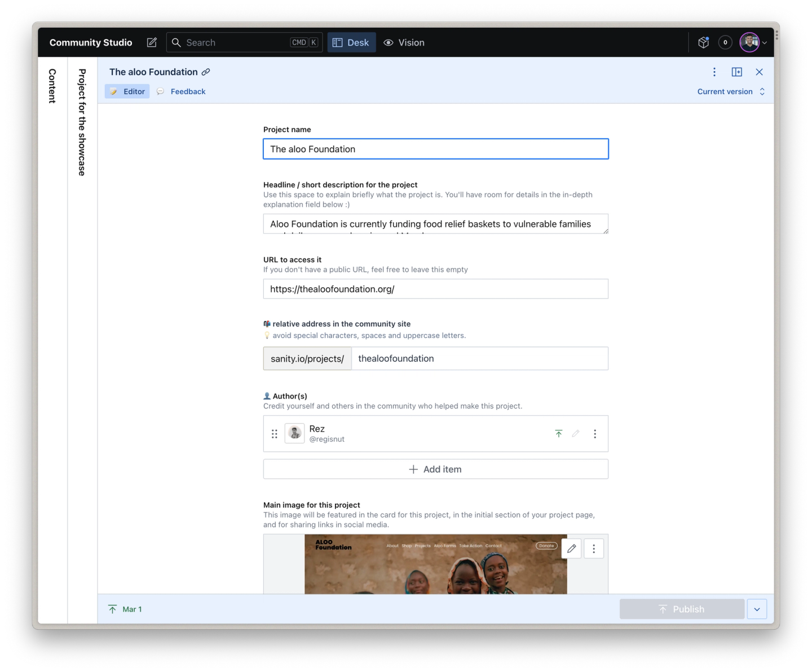Click the compose new document pencil icon

coord(151,42)
